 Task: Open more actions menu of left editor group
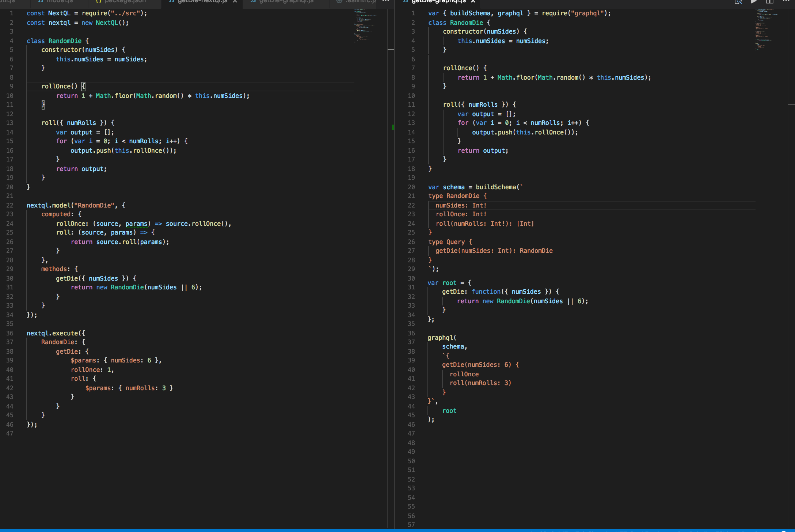pos(385,1)
